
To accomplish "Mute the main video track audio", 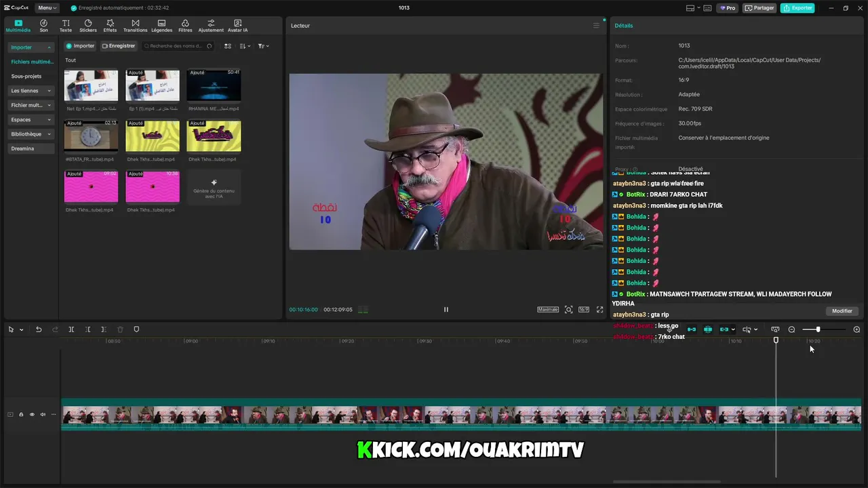I will pyautogui.click(x=43, y=415).
